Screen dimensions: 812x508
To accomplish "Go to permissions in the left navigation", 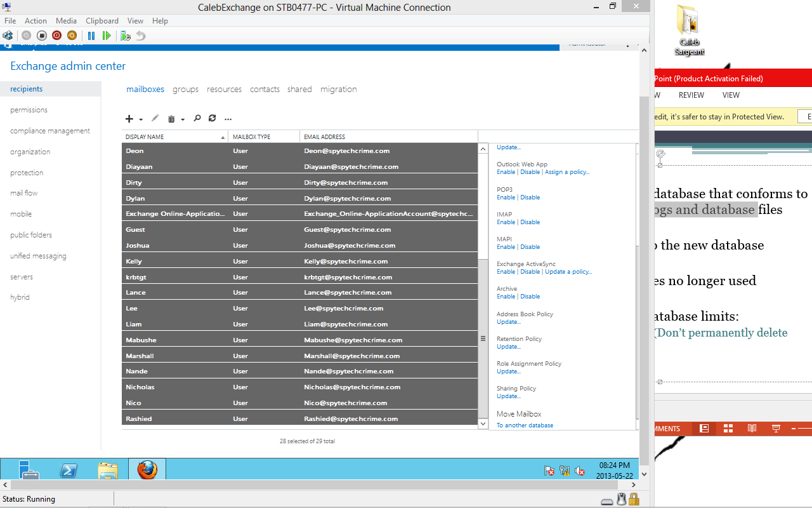I will [29, 110].
